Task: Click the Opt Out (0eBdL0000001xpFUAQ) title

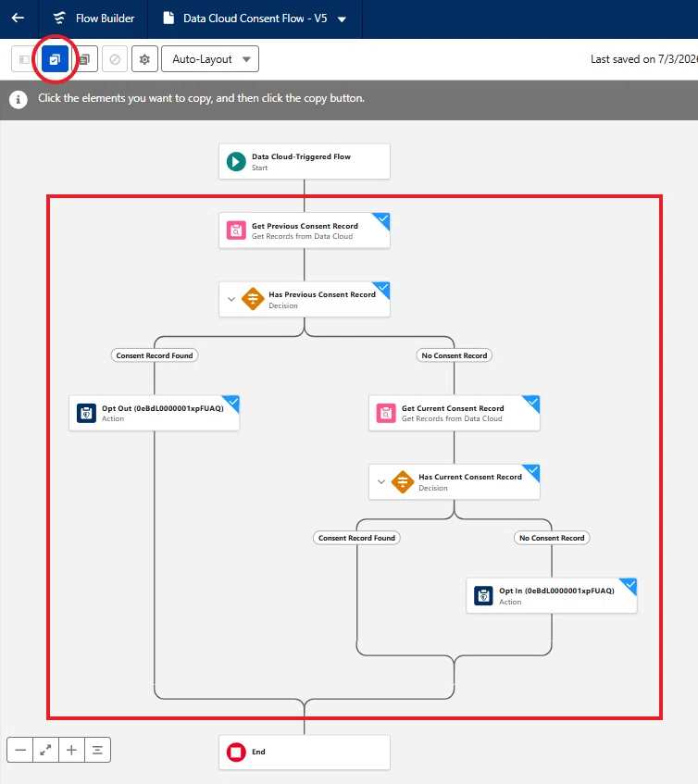Action: click(163, 408)
